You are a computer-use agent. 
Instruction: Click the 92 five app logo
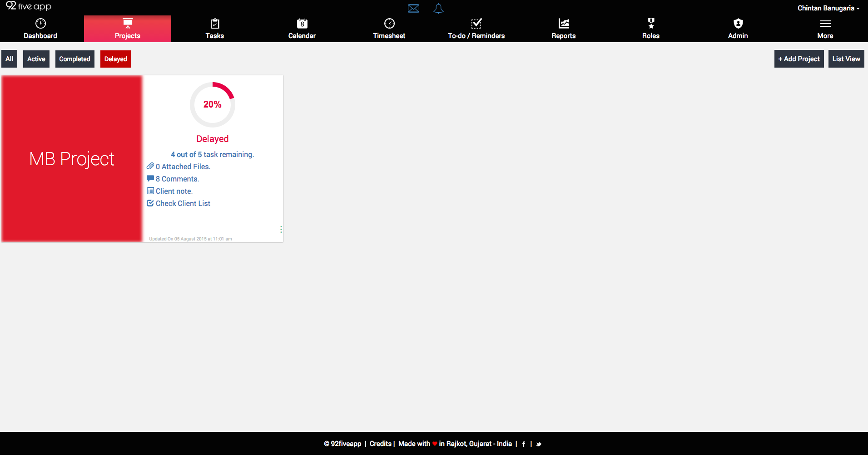coord(29,6)
